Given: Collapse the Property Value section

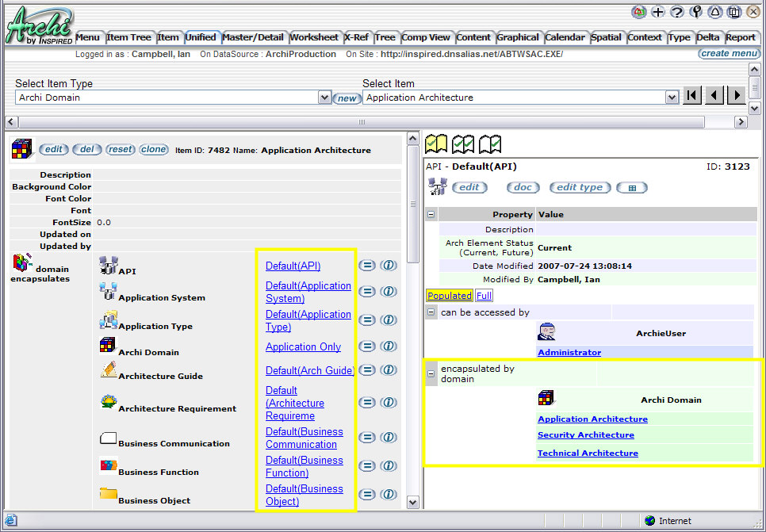Looking at the screenshot, I should (431, 214).
